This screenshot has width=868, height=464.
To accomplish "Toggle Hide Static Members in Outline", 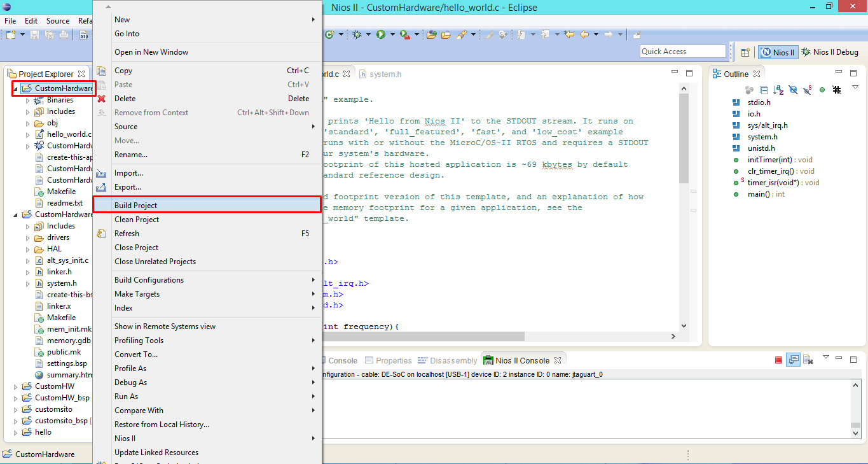I will pyautogui.click(x=807, y=90).
